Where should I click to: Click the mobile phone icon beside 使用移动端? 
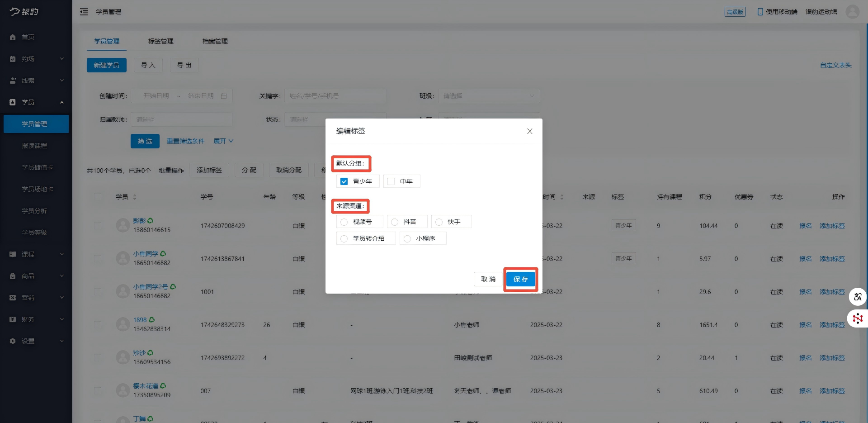(x=760, y=12)
